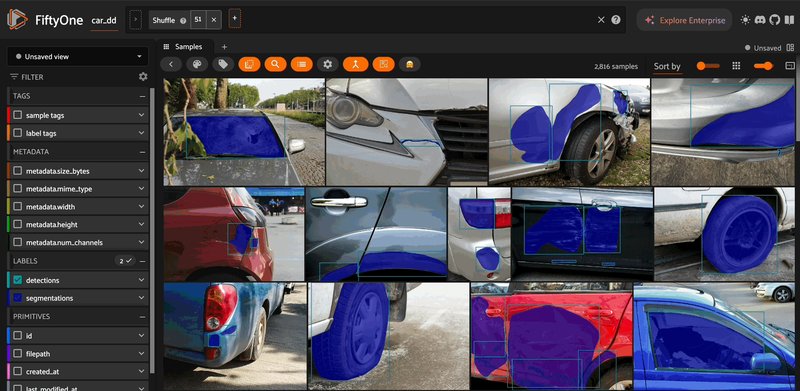Check the metadata.num_channels field
Viewport: 800px width, 391px height.
pos(18,242)
